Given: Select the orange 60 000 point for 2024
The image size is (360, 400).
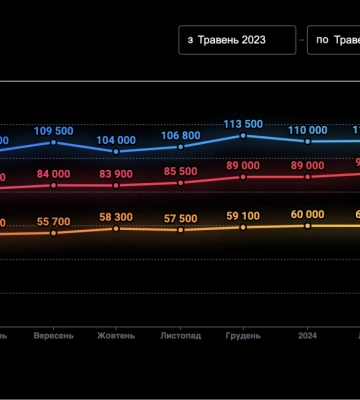Looking at the screenshot, I should (x=307, y=226).
